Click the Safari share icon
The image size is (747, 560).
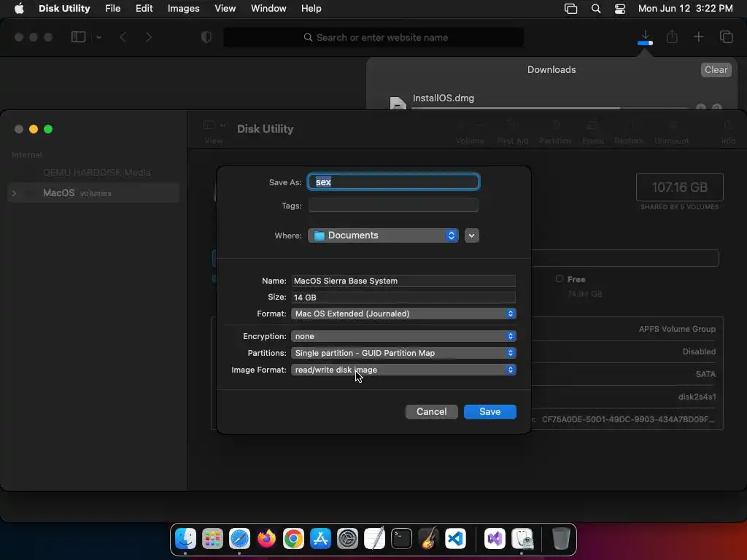click(x=672, y=36)
